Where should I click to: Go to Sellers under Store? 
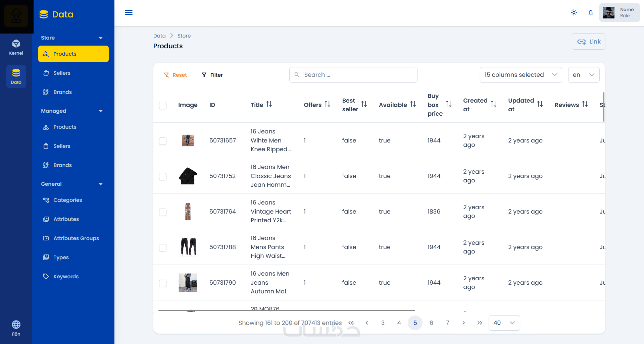[x=62, y=73]
